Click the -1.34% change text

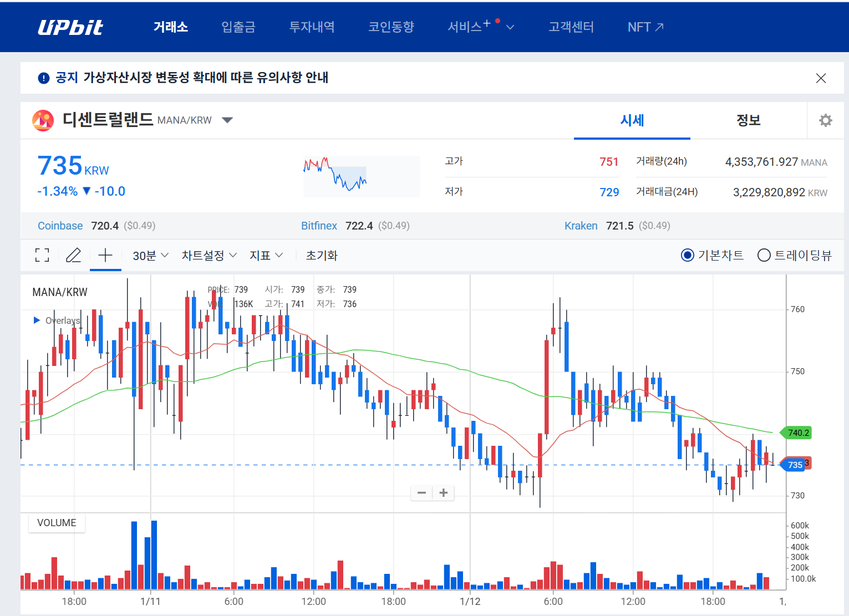[x=57, y=191]
